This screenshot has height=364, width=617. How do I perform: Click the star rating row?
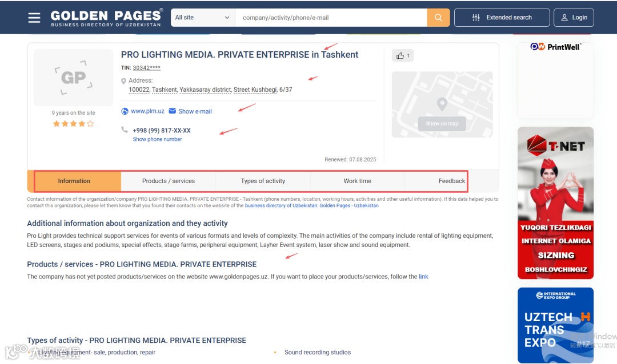point(74,124)
